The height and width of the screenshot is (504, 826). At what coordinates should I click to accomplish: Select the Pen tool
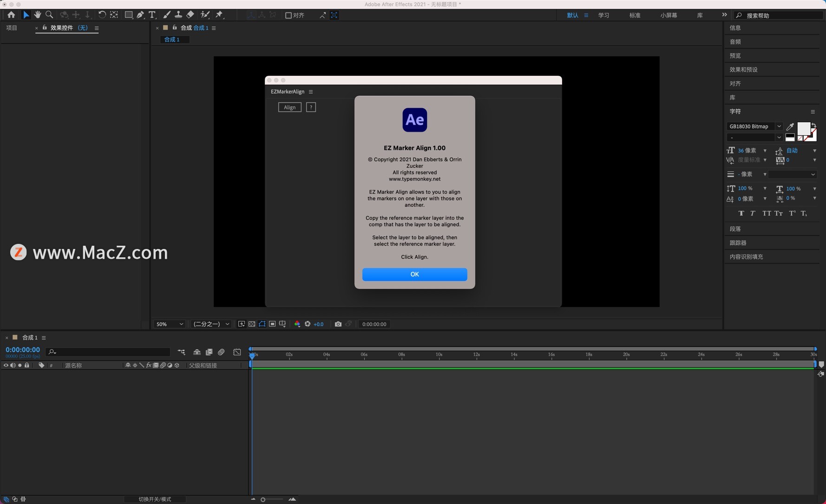click(140, 15)
